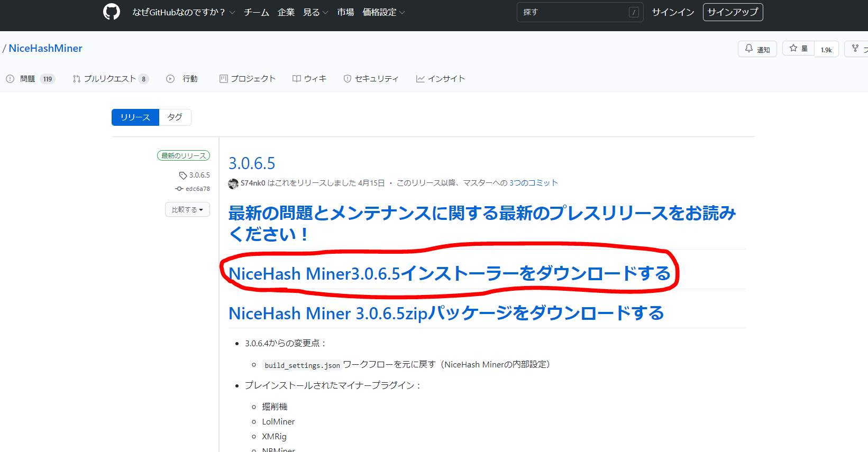Viewport: 868px width, 452px height.
Task: Download NiceHash Miner 3.0.6.5 zip package link
Action: tap(446, 313)
